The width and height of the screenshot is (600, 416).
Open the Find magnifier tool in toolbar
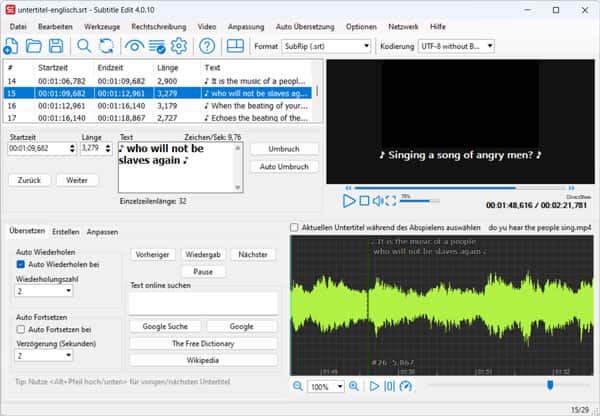pyautogui.click(x=84, y=46)
